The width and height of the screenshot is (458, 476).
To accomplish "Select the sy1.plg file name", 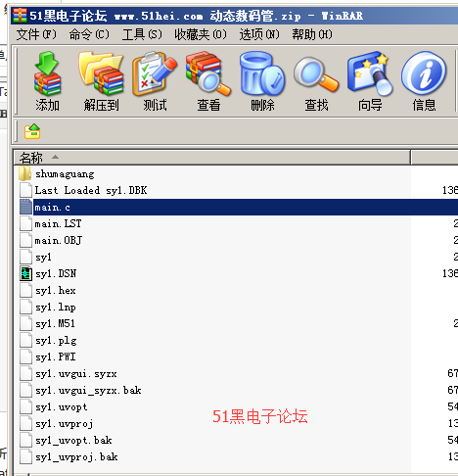I will pos(56,341).
